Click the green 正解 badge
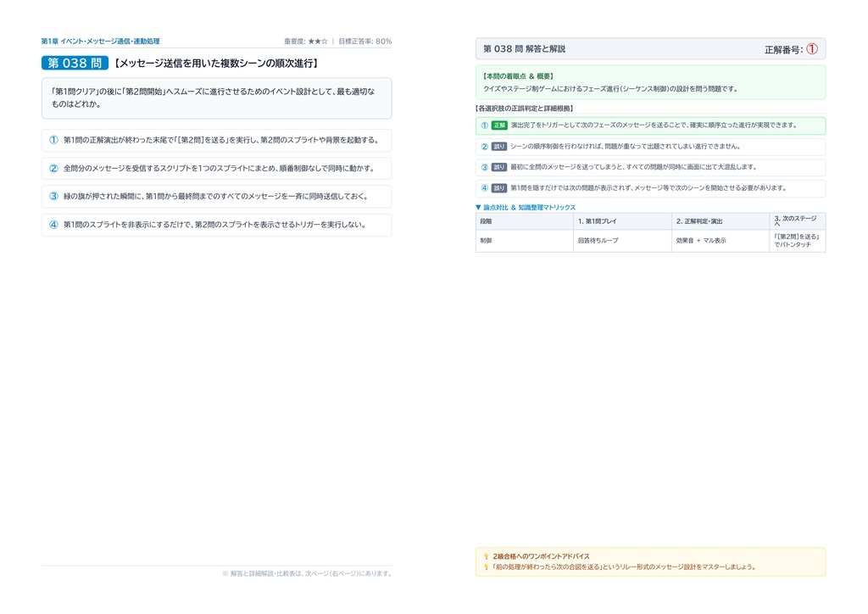Viewport: 868px width, 614px height. point(499,126)
